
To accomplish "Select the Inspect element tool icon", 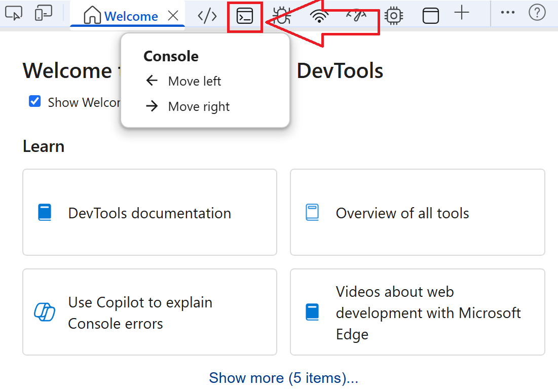I will (14, 13).
